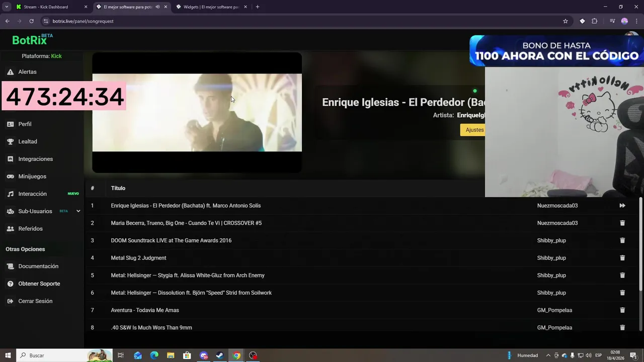Select DOOM Soundtrack LIVE at Game Awards title
This screenshot has width=644, height=362.
point(171,240)
